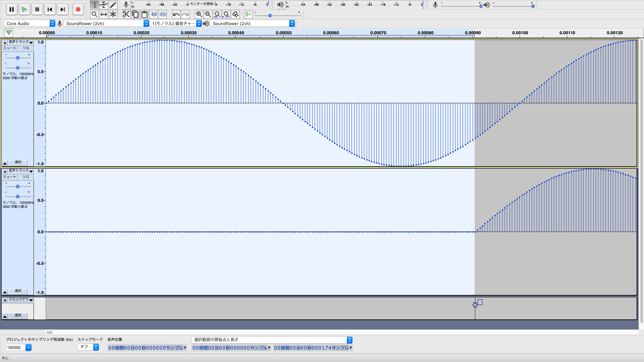Close the first audio track

point(5,43)
